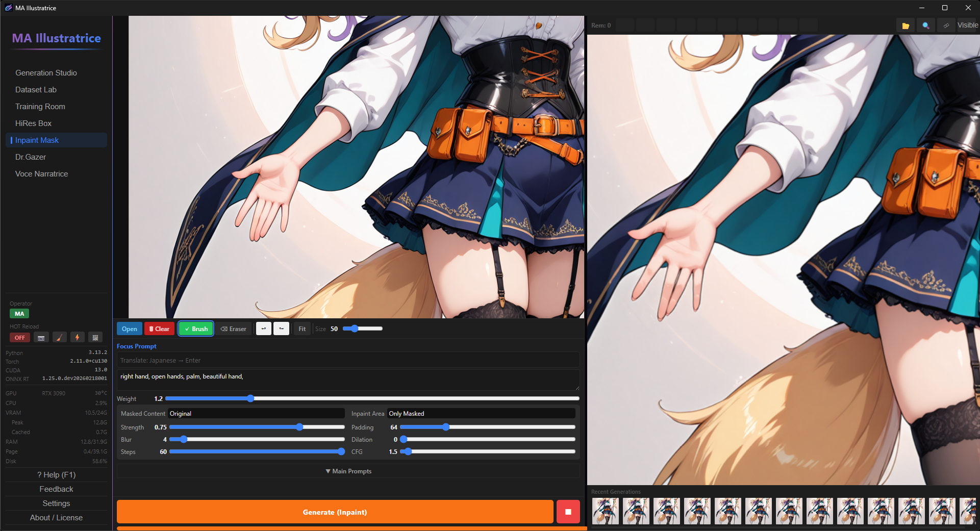
Task: Select the Brush tool
Action: 196,328
